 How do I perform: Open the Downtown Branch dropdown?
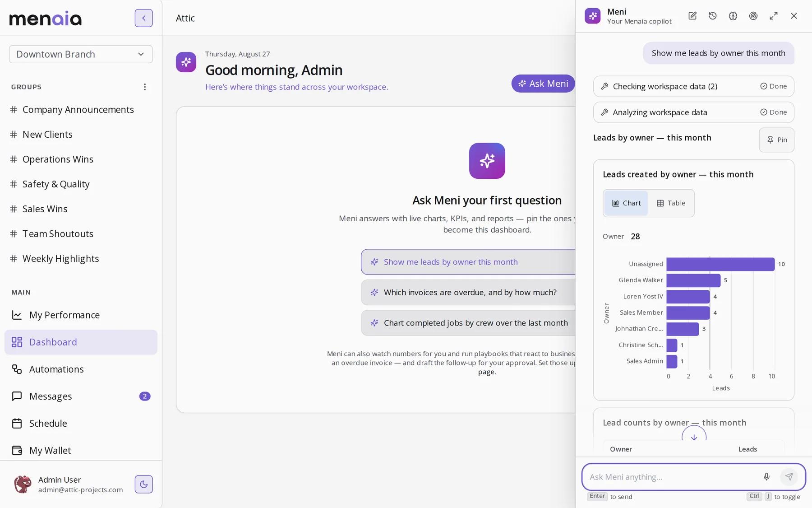tap(81, 54)
